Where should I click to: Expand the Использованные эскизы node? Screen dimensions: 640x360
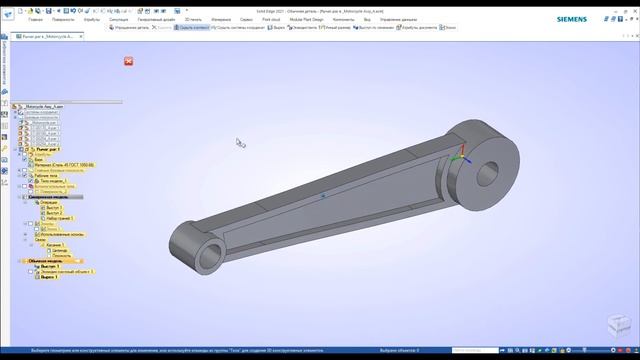(x=25, y=235)
